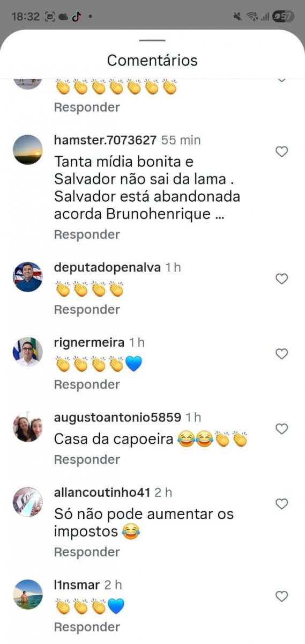Image resolution: width=305 pixels, height=644 pixels.
Task: Tap the heart beside allancoutinho41's comment
Action: (x=281, y=504)
